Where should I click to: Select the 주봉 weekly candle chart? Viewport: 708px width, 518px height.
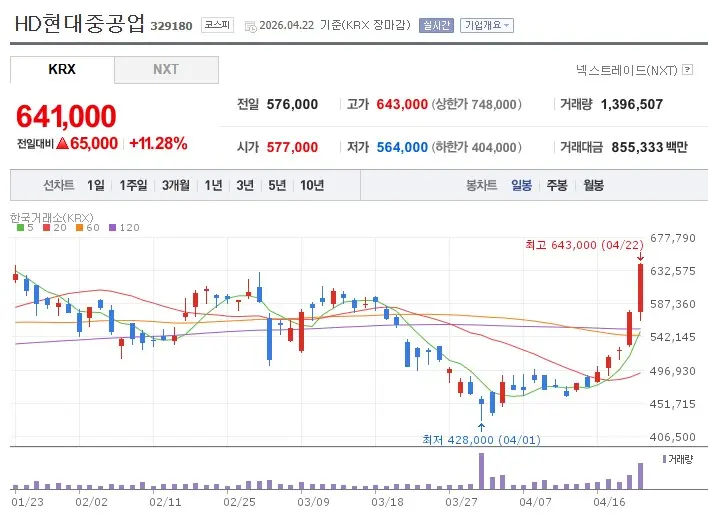(557, 185)
